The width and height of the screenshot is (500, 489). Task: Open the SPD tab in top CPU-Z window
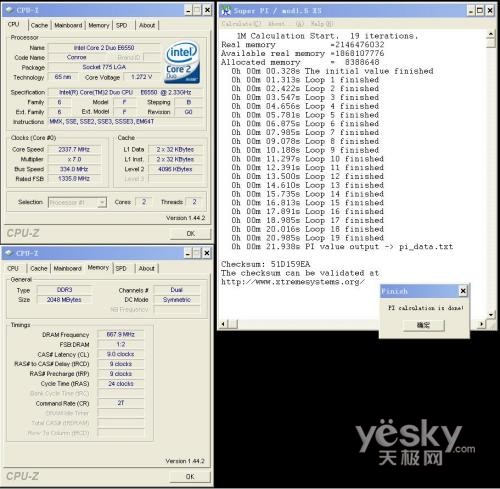click(x=122, y=25)
